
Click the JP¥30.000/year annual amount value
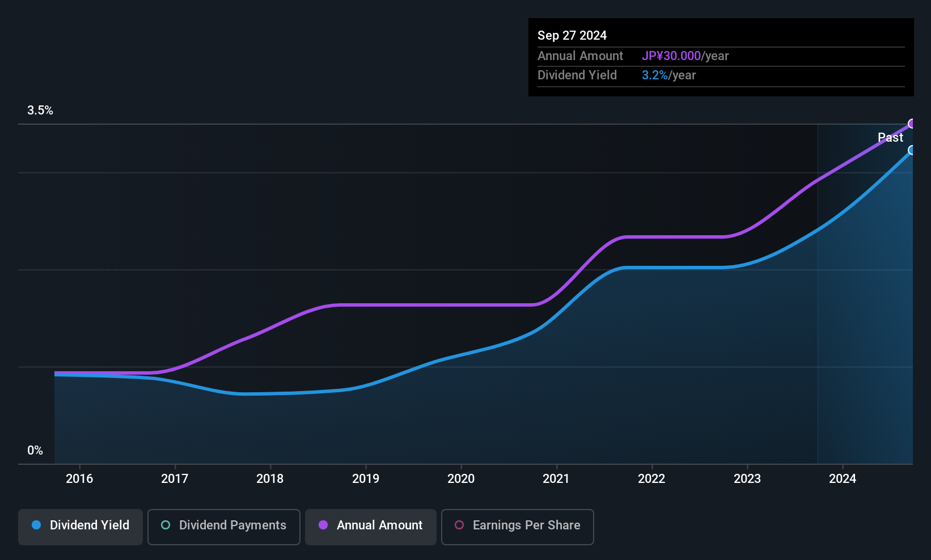(x=685, y=56)
